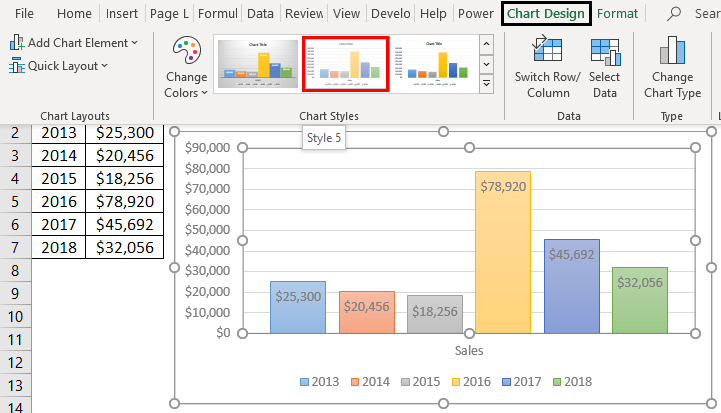The image size is (721, 413).
Task: Select row header 10
Action: pos(15,318)
